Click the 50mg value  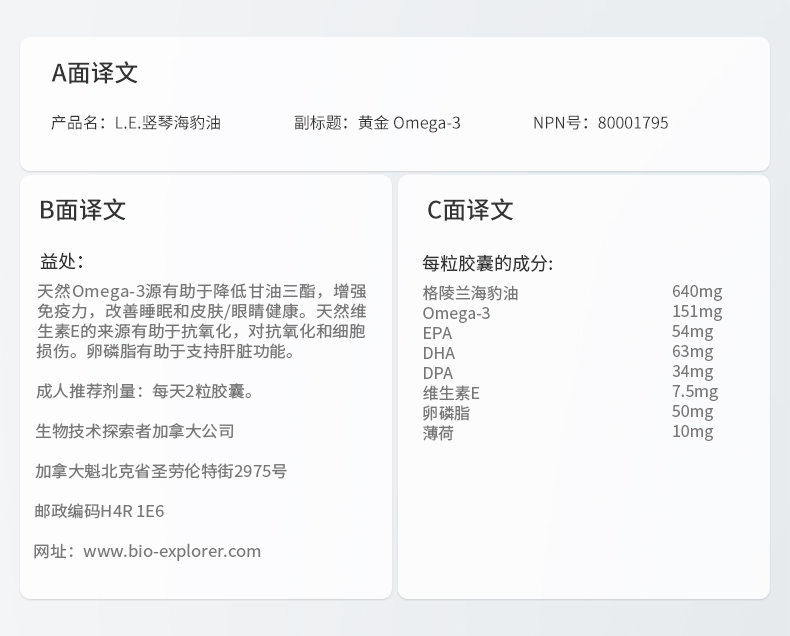click(x=693, y=412)
